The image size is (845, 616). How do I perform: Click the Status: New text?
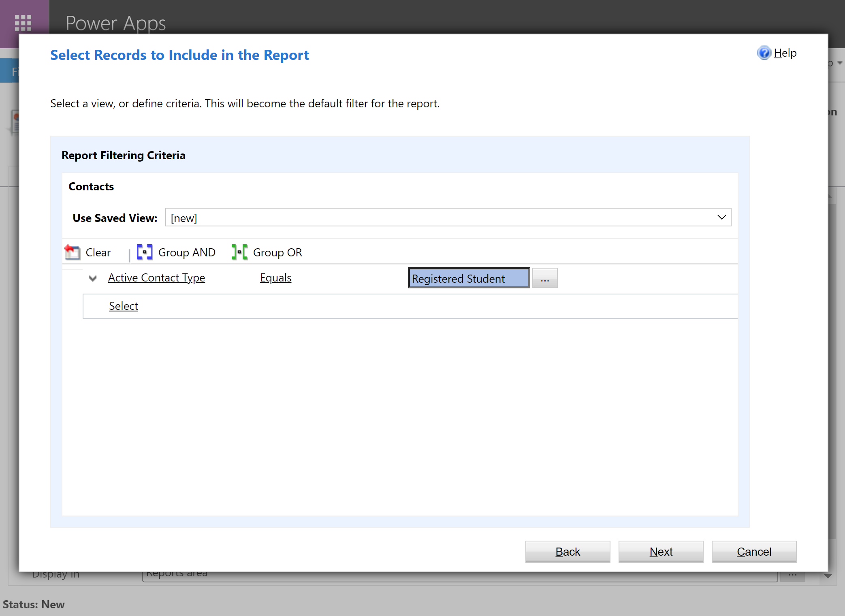(x=34, y=604)
